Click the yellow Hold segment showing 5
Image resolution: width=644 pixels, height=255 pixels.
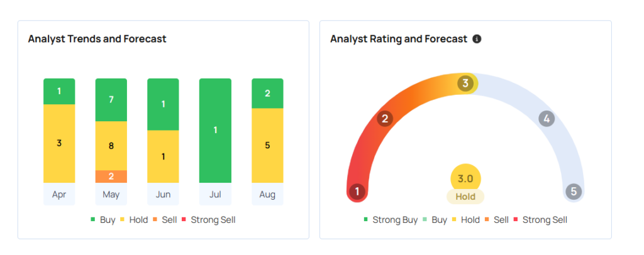tap(267, 145)
